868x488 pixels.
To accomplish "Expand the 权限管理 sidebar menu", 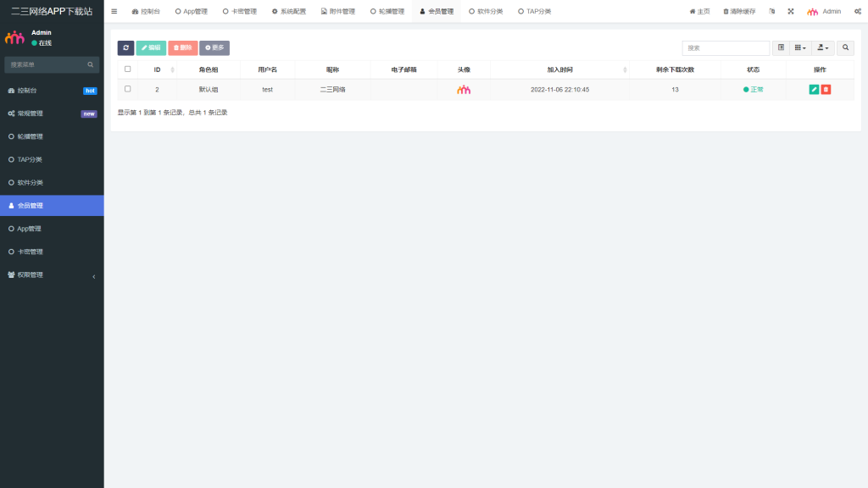I will click(x=52, y=274).
